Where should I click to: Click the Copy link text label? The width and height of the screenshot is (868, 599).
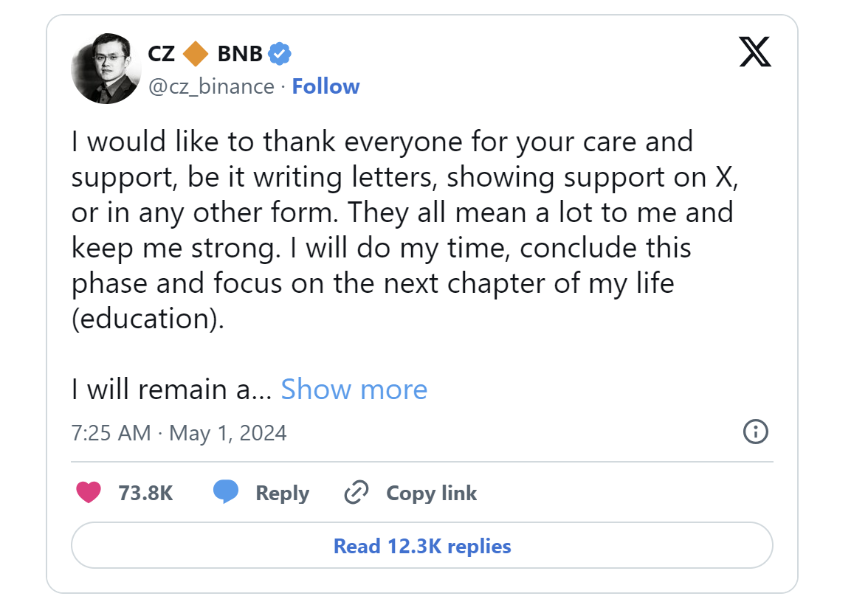tap(432, 493)
